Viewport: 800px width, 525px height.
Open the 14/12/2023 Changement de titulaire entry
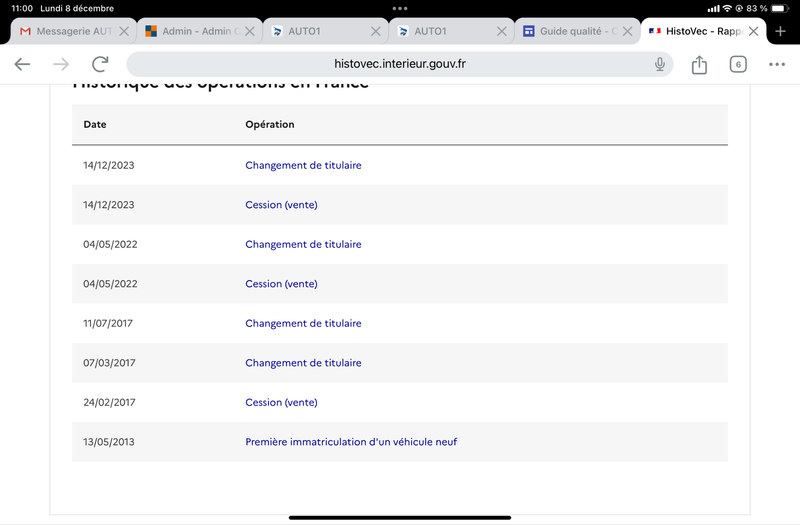(303, 165)
